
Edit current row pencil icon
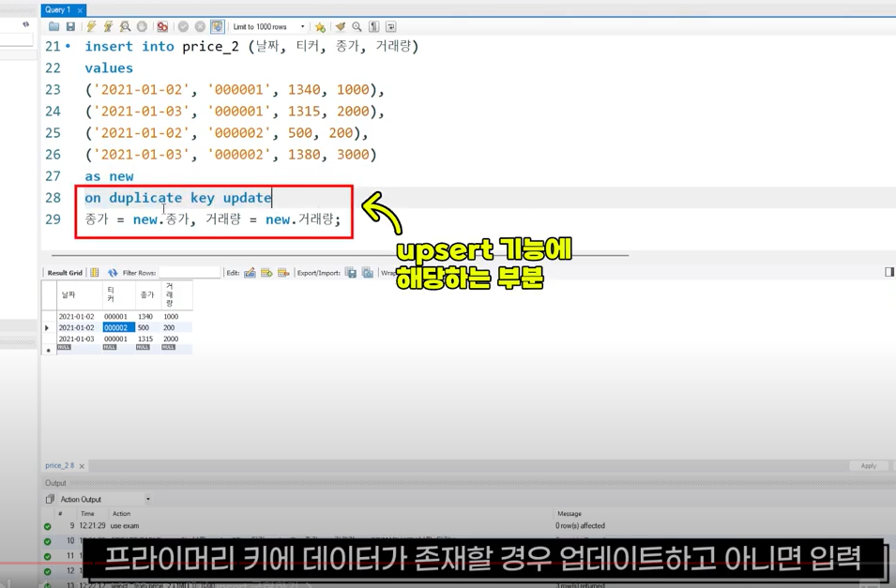tap(250, 273)
